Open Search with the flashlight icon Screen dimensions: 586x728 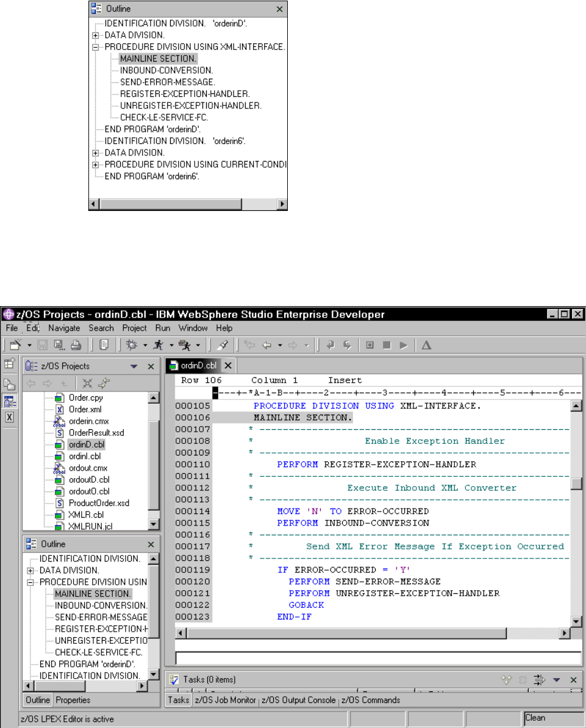(224, 345)
